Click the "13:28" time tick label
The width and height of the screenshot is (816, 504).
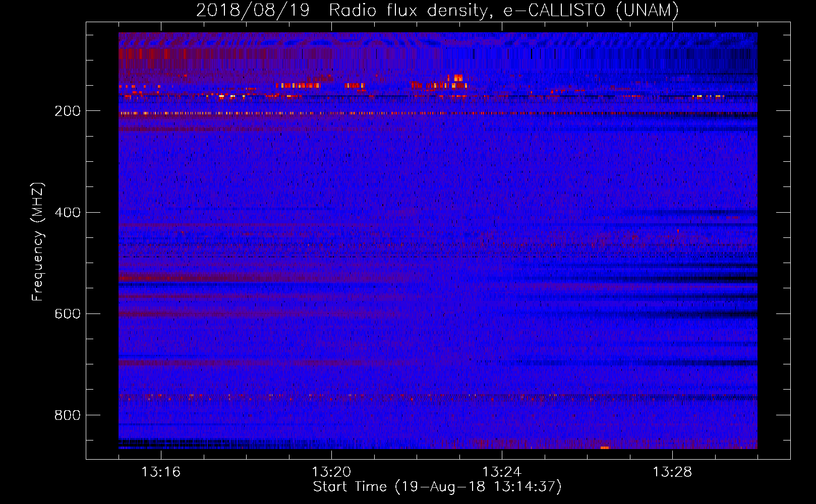672,472
